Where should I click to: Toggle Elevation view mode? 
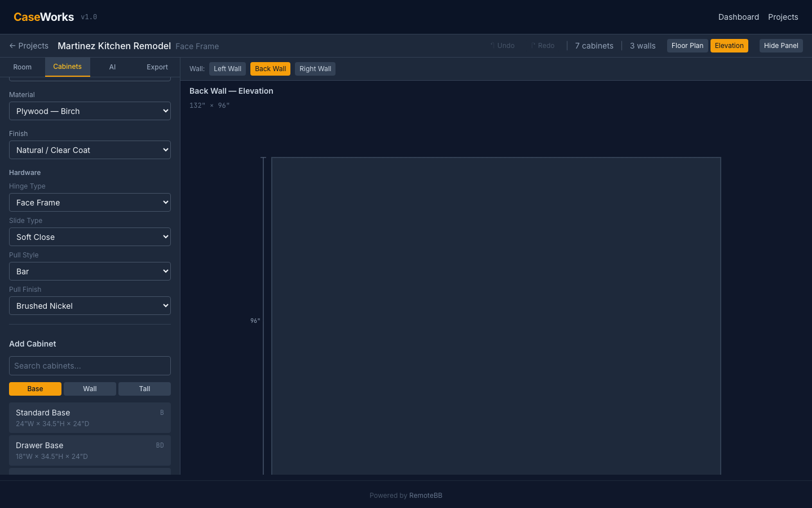point(729,46)
